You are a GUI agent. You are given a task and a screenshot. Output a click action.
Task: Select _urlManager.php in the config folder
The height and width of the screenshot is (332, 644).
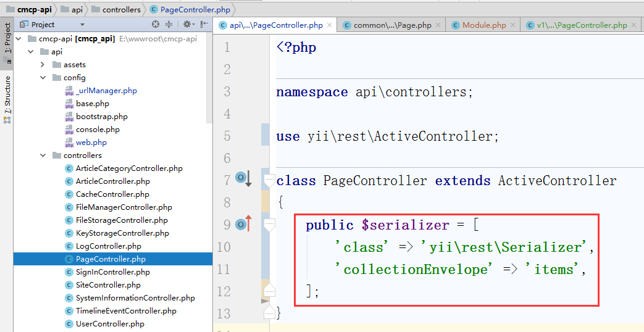coord(106,91)
